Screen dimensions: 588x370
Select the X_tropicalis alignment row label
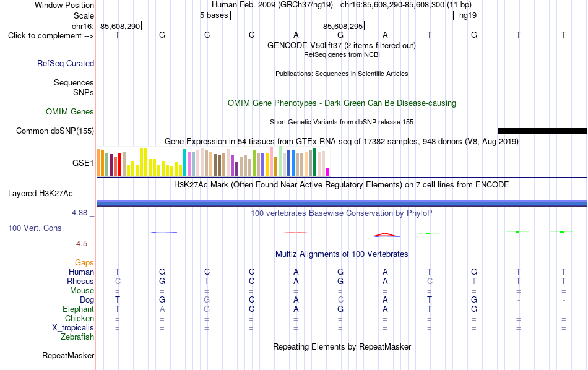[73, 328]
